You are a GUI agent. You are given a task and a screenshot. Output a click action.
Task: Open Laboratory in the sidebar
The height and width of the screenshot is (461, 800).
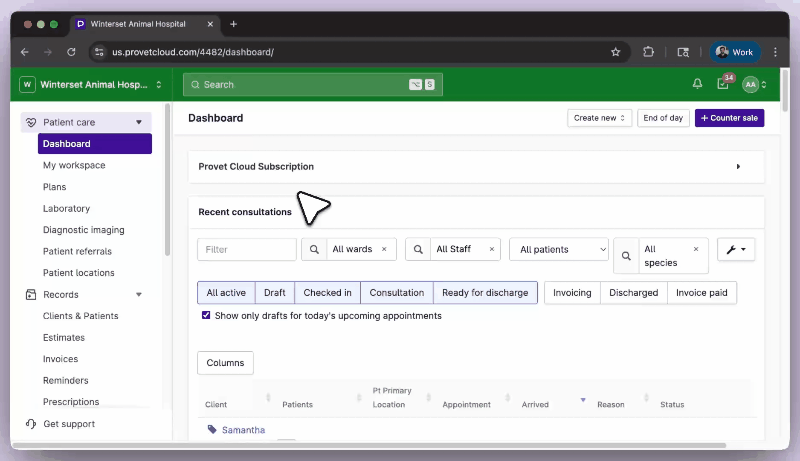point(66,209)
